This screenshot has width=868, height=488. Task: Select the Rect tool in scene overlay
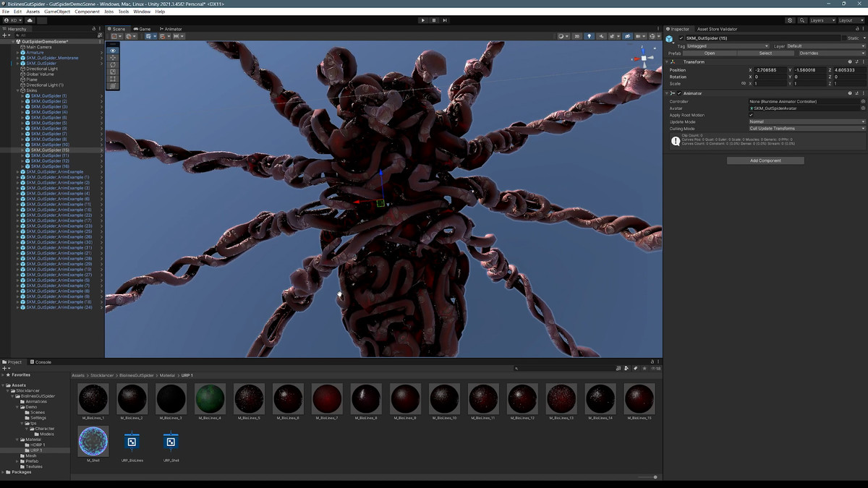click(113, 79)
